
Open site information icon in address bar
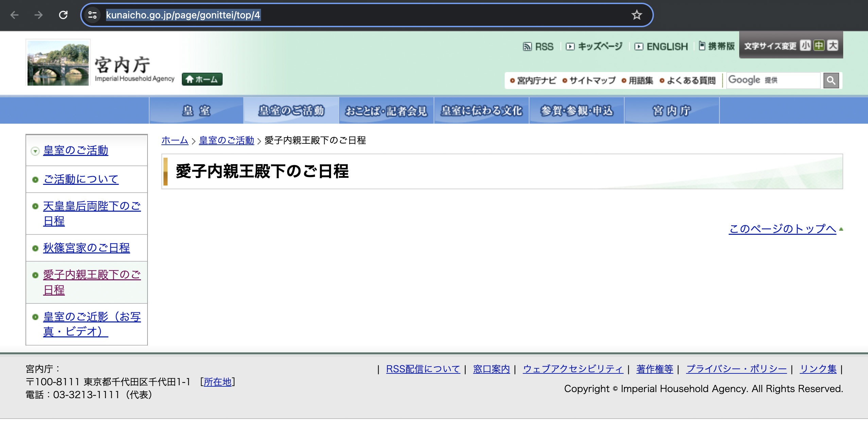[92, 15]
